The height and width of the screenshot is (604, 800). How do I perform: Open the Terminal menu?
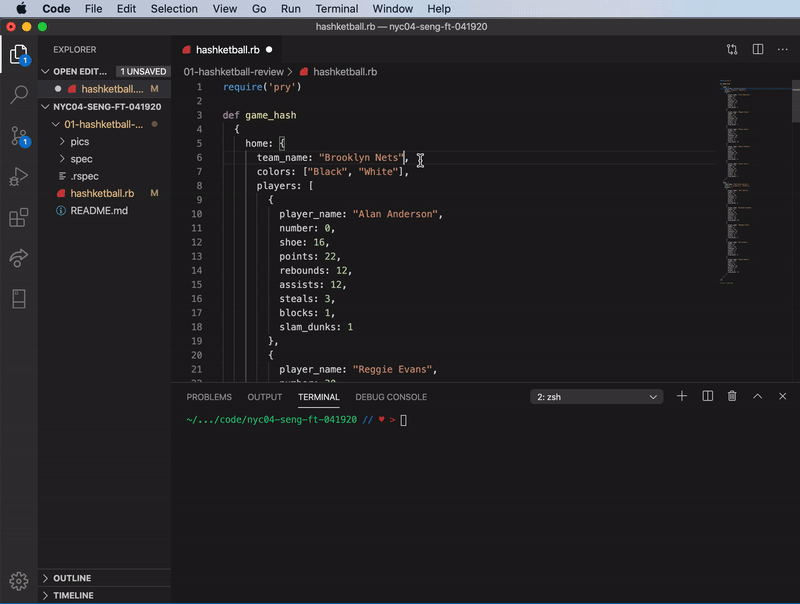pos(337,9)
